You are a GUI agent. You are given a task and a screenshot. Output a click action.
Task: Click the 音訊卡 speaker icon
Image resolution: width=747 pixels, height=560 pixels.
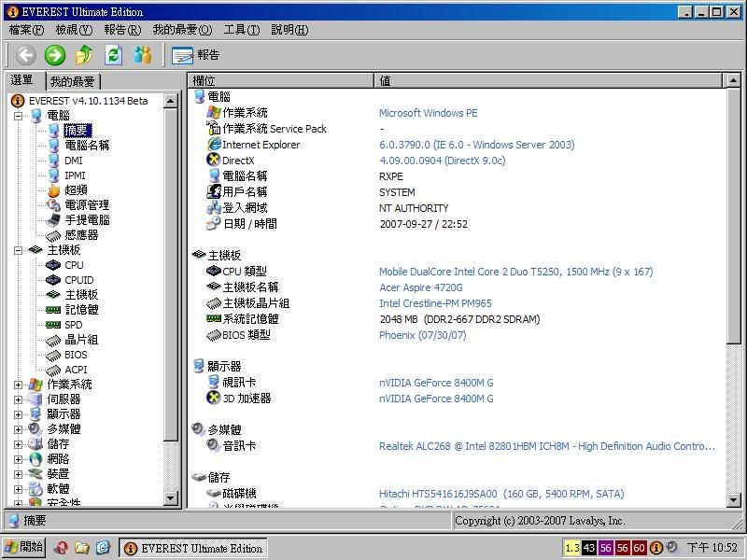tap(213, 445)
